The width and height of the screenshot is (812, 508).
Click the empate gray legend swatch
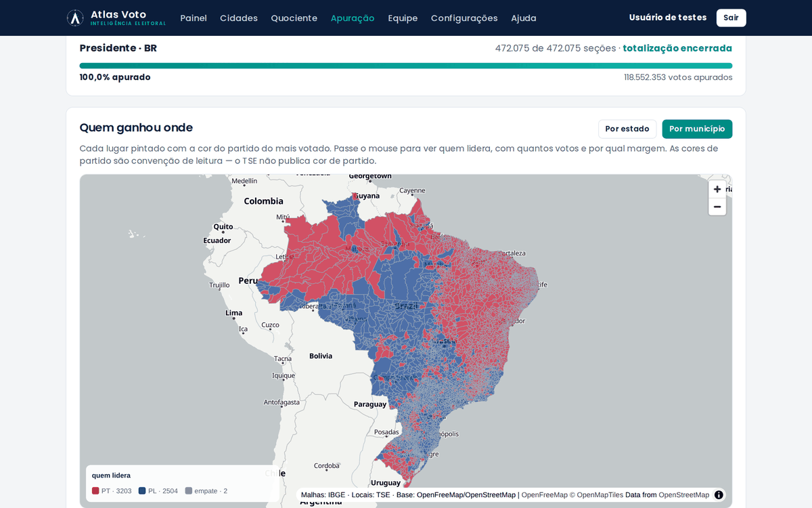pos(189,491)
